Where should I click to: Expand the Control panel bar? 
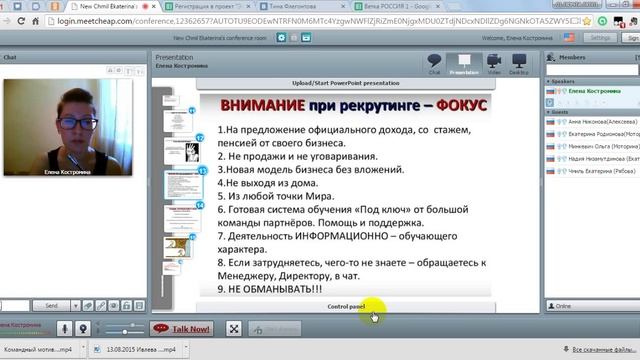[346, 307]
